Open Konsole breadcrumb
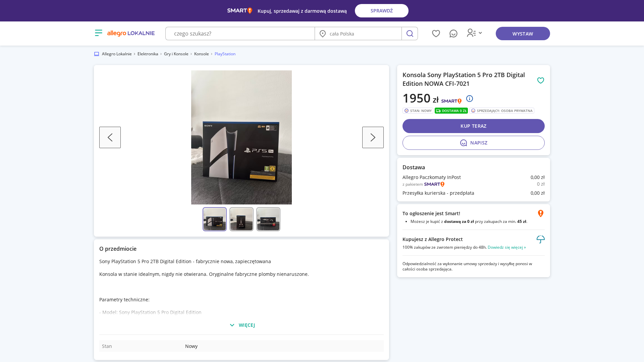 (201, 54)
